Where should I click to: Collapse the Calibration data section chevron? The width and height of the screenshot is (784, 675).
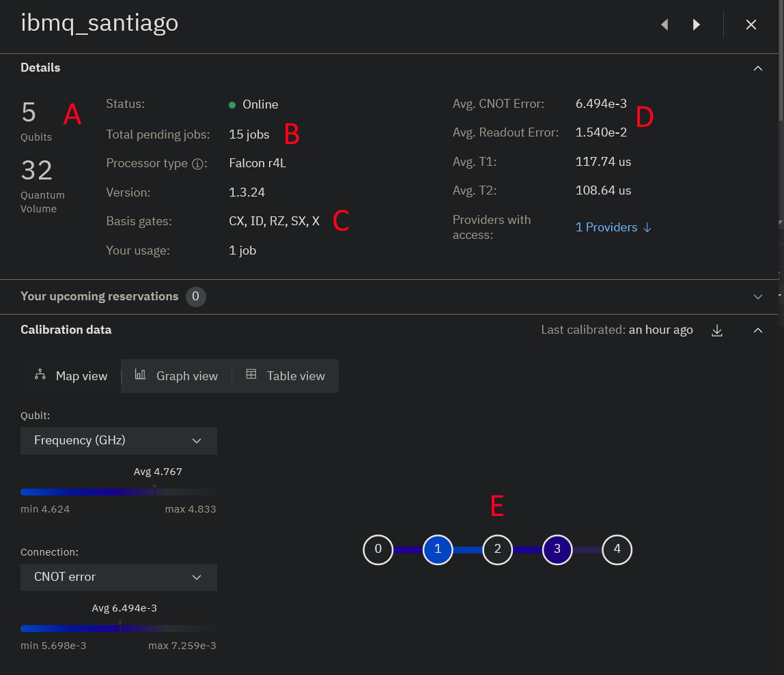point(757,330)
